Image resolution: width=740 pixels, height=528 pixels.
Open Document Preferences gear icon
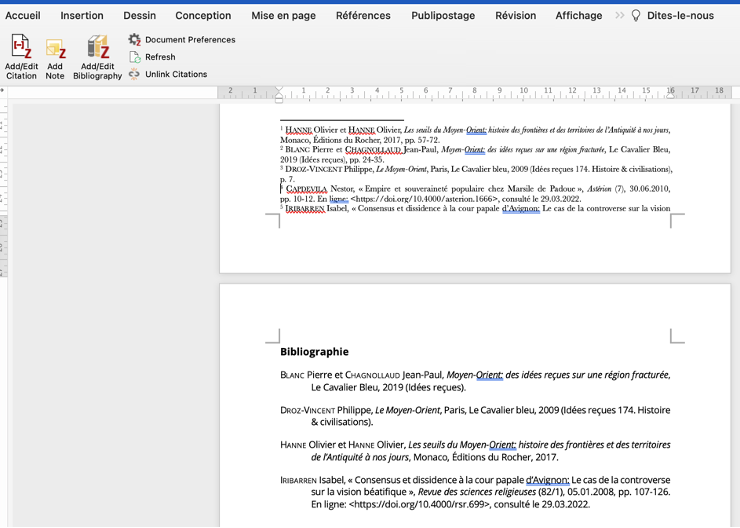pos(135,40)
